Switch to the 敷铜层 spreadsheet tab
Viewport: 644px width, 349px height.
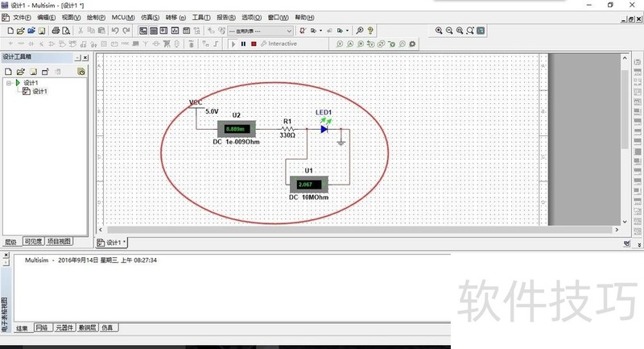88,328
